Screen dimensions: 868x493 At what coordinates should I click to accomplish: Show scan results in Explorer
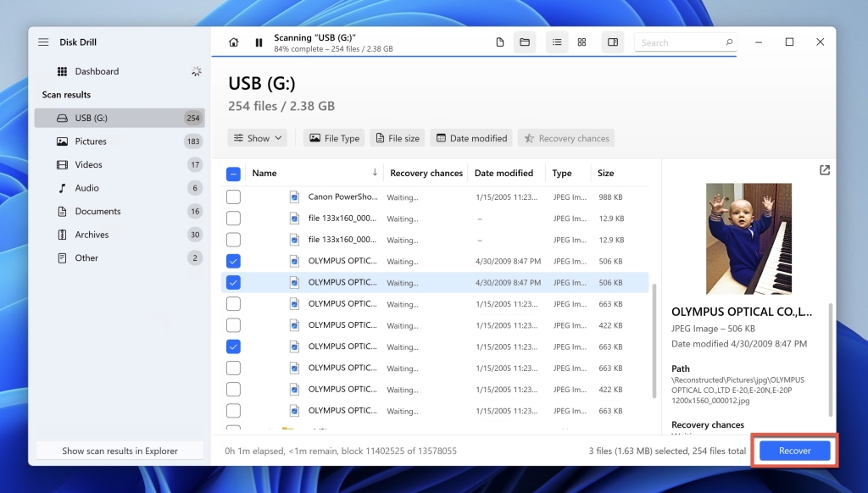pyautogui.click(x=119, y=450)
